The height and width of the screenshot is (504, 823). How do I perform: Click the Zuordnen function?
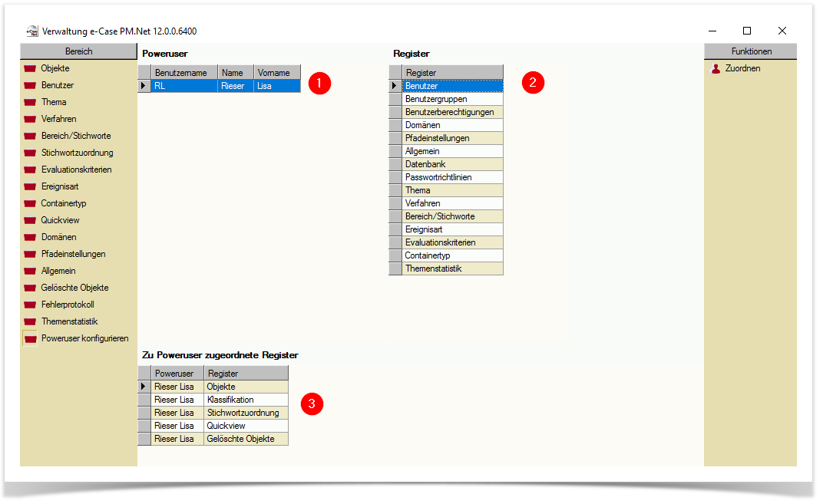pos(742,68)
